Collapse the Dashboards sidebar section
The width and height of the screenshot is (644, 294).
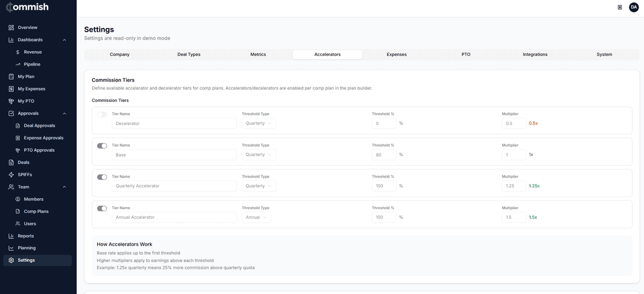pos(64,40)
